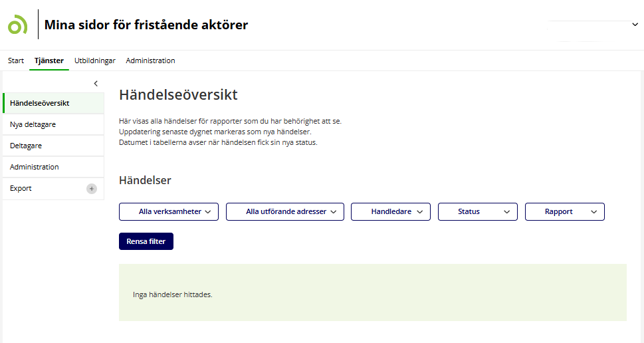Click the green Arbetsförmedlingen logo

(17, 25)
